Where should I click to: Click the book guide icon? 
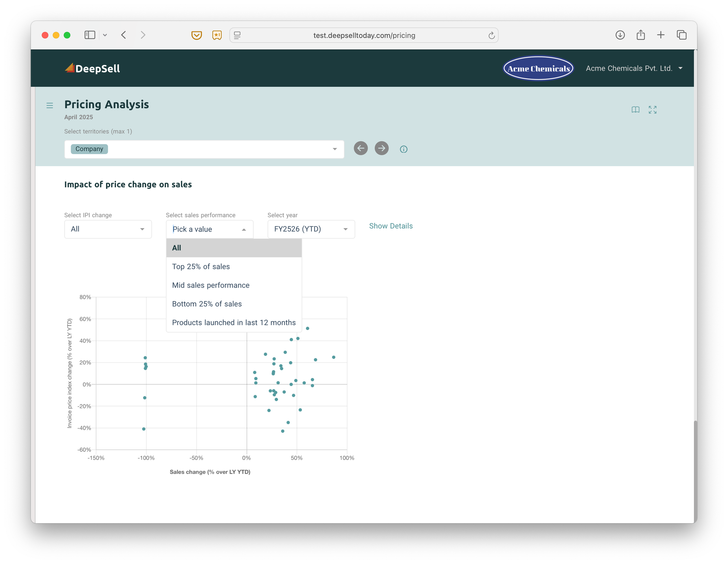tap(635, 110)
